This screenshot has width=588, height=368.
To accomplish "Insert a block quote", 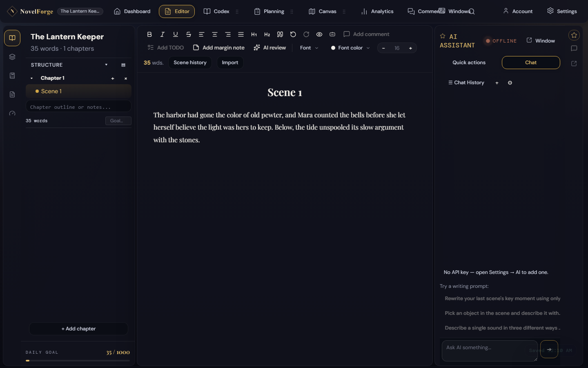I will click(280, 34).
